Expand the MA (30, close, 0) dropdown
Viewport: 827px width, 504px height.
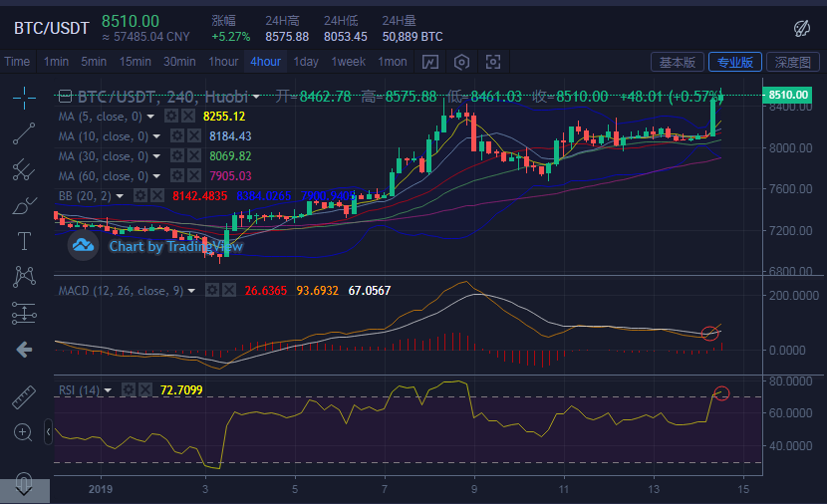pyautogui.click(x=156, y=156)
